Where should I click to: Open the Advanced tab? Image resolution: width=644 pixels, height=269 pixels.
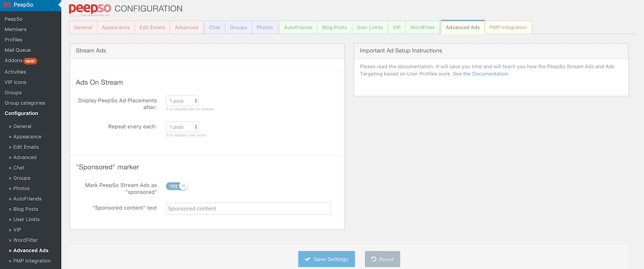pos(186,27)
